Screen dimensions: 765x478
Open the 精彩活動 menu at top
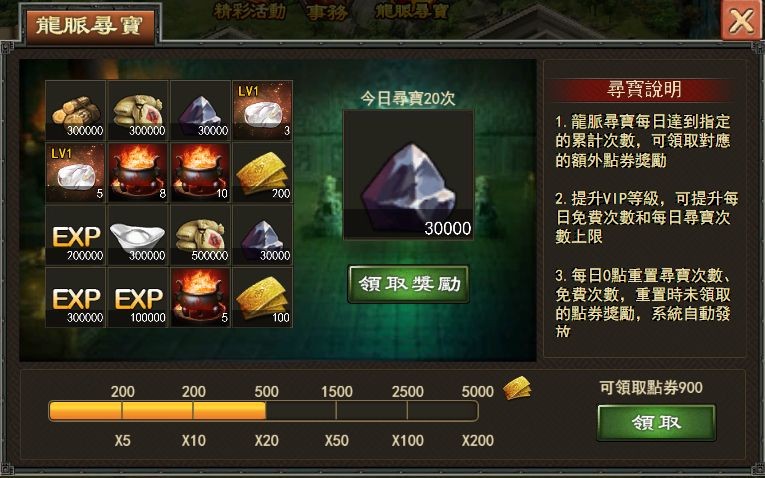tap(250, 11)
